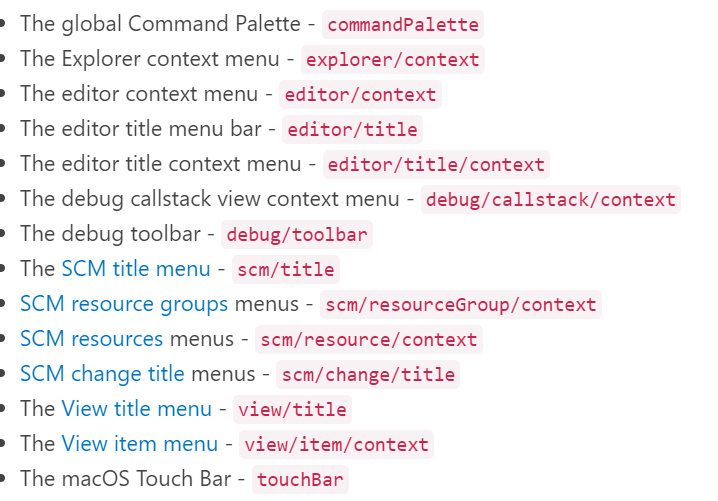Image resolution: width=718 pixels, height=501 pixels.
Task: Click the scm/resource/context code label
Action: click(369, 340)
